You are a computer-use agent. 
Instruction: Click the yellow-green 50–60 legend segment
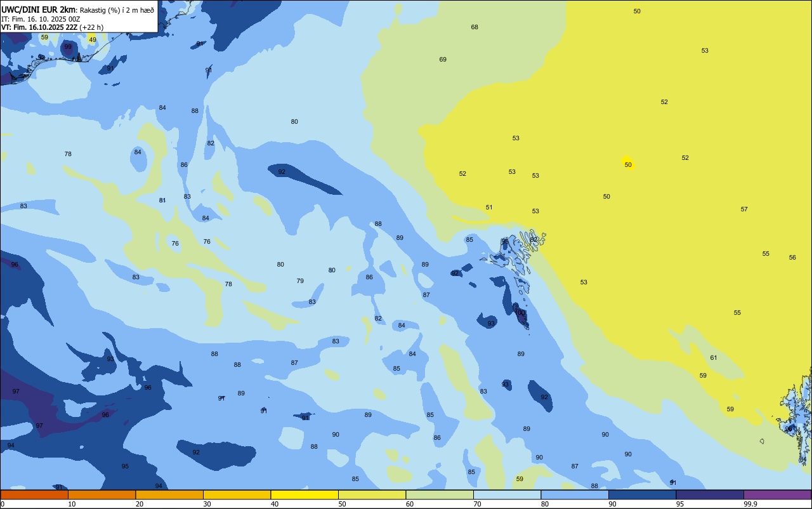point(372,494)
